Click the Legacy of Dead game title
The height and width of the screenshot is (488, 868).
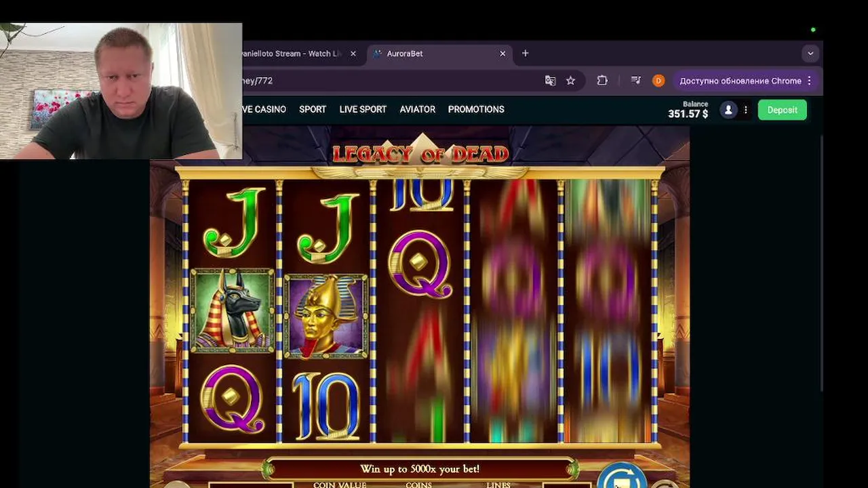(x=420, y=154)
